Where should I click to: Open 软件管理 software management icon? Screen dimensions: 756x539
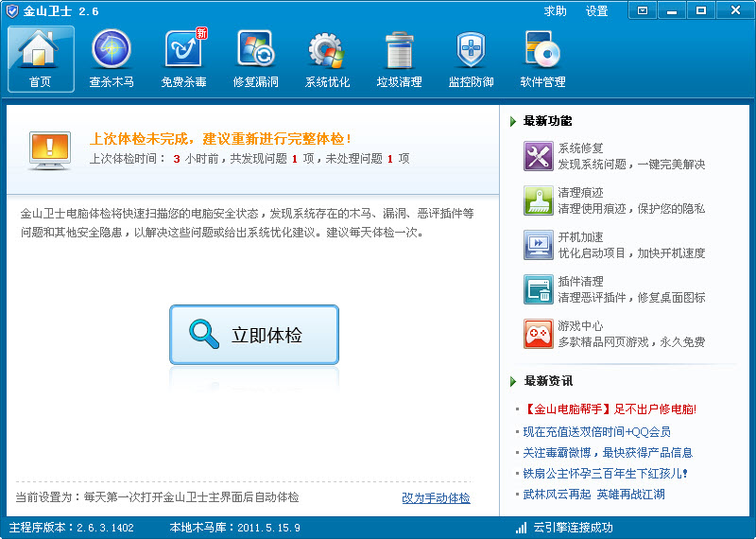tap(542, 50)
